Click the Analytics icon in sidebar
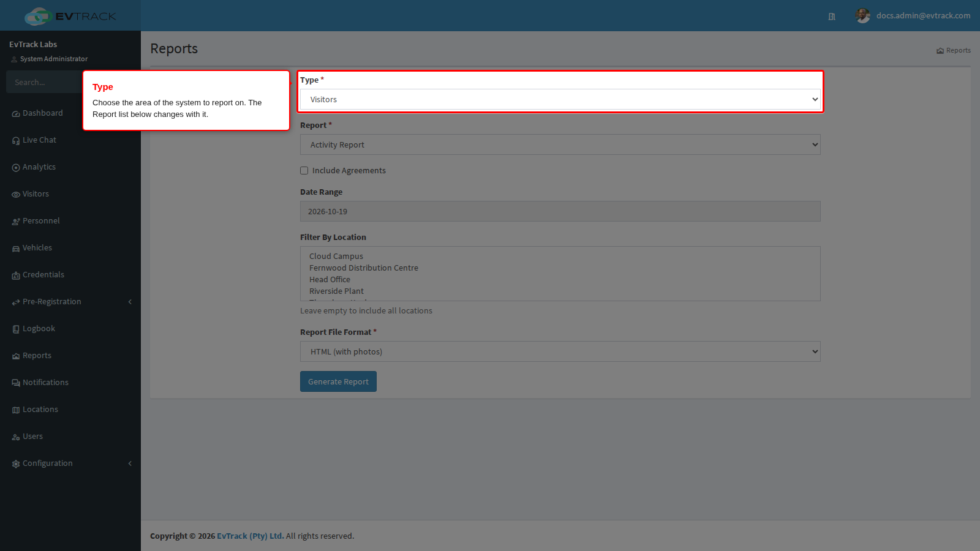 pyautogui.click(x=16, y=168)
